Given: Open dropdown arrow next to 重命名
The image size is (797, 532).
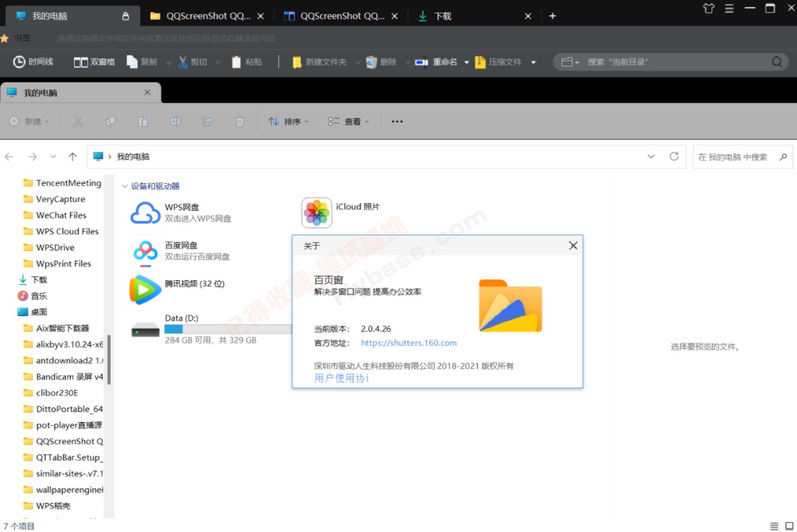Looking at the screenshot, I should point(467,62).
